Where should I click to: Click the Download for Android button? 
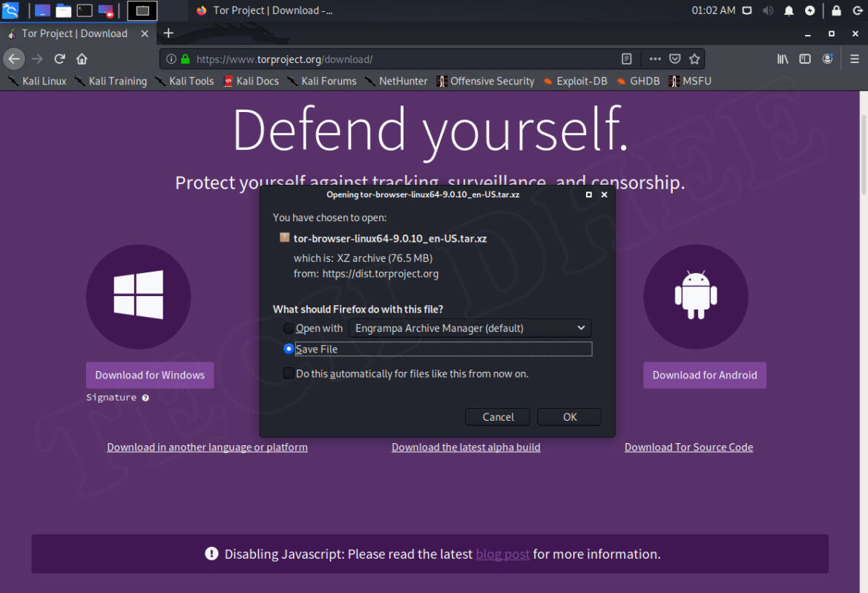[704, 375]
